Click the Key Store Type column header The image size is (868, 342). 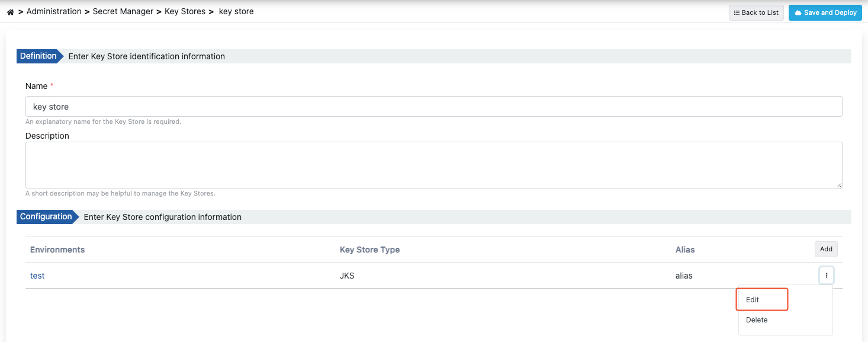(369, 250)
